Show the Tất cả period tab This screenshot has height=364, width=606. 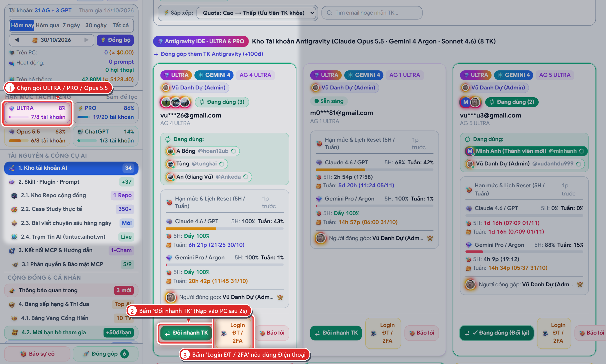[x=121, y=25]
